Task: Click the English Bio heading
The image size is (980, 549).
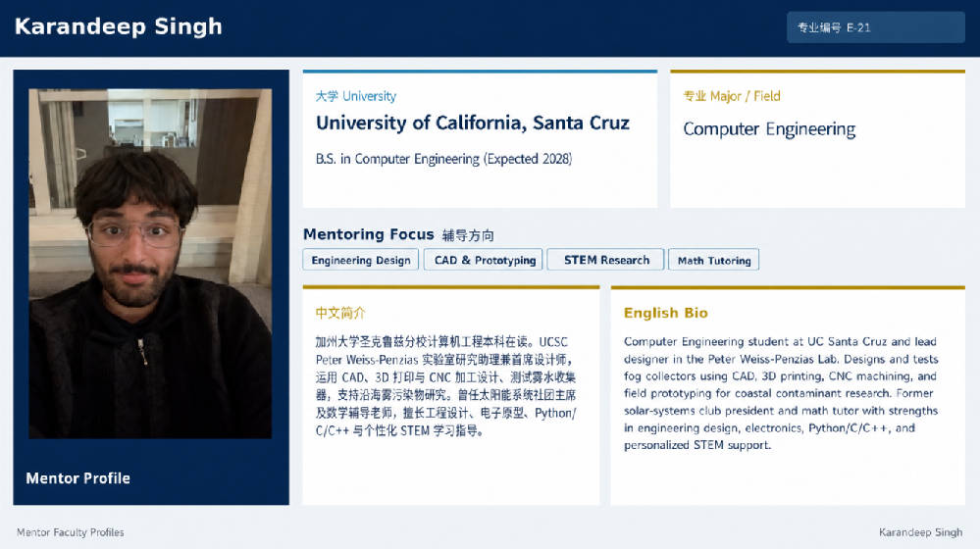Action: pyautogui.click(x=666, y=313)
